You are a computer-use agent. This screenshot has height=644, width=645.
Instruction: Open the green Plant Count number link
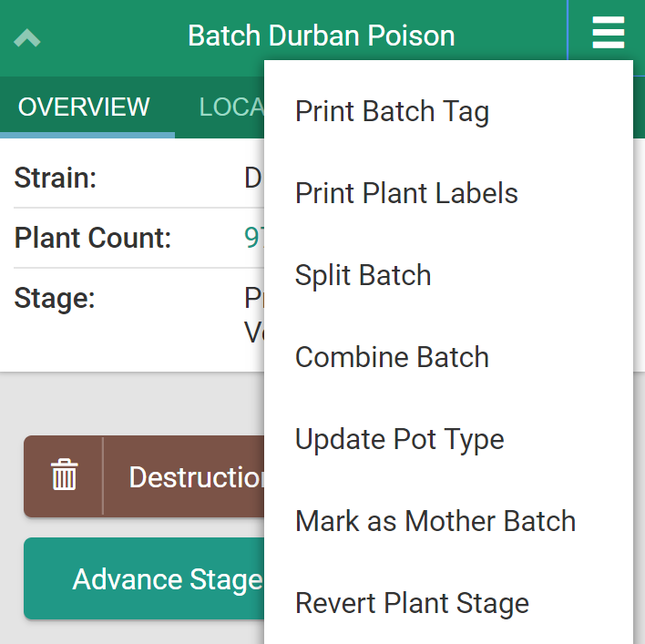253,239
